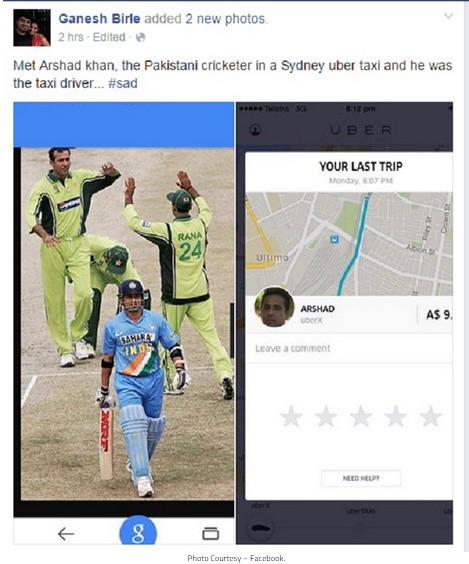Open the #sad hashtag link
469x564 pixels.
(x=123, y=83)
